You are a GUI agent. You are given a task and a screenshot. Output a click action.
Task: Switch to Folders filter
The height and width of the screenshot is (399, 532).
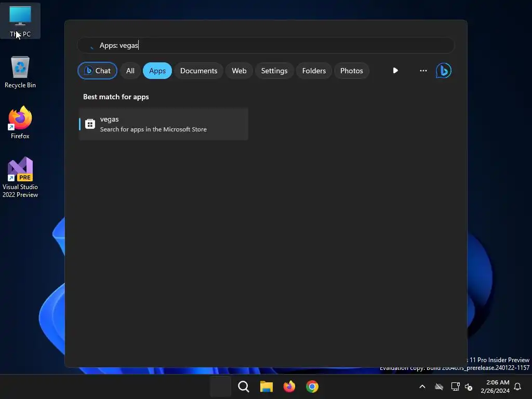click(314, 71)
